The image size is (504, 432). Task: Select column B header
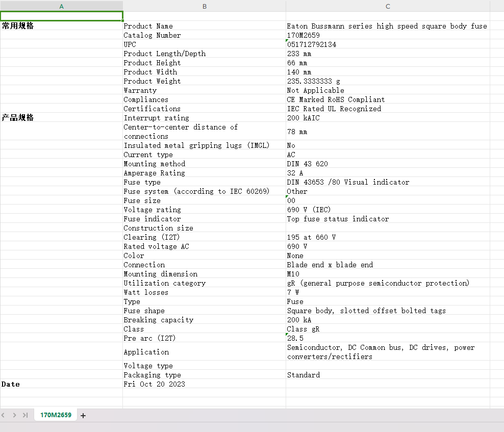click(205, 7)
